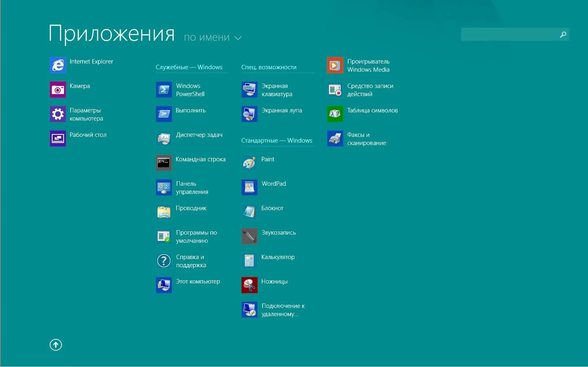
Task: Click the 'Экранная лупа' label
Action: point(282,110)
